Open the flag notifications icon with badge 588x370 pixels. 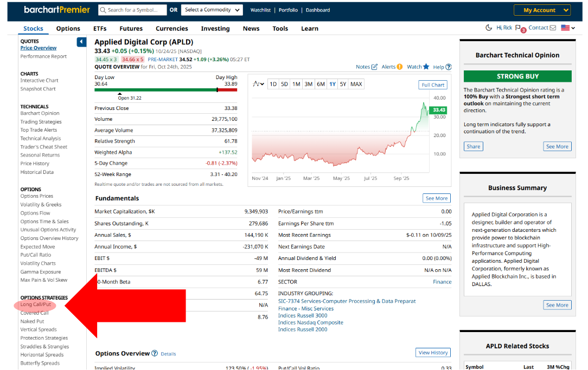click(518, 28)
